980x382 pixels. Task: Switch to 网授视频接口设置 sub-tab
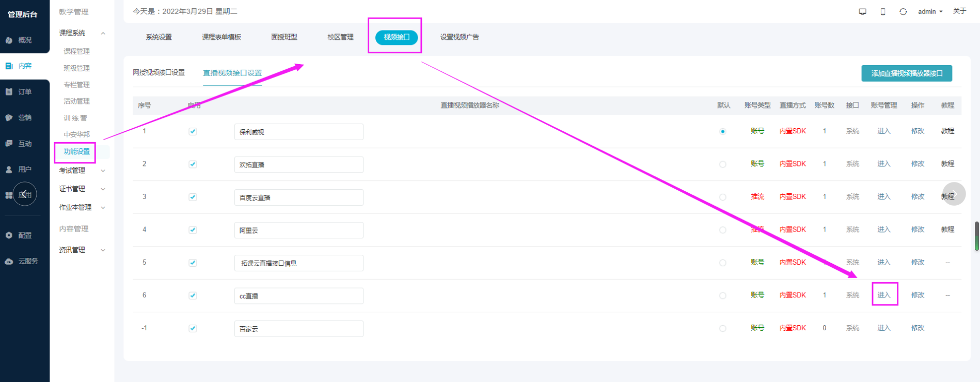tap(159, 72)
